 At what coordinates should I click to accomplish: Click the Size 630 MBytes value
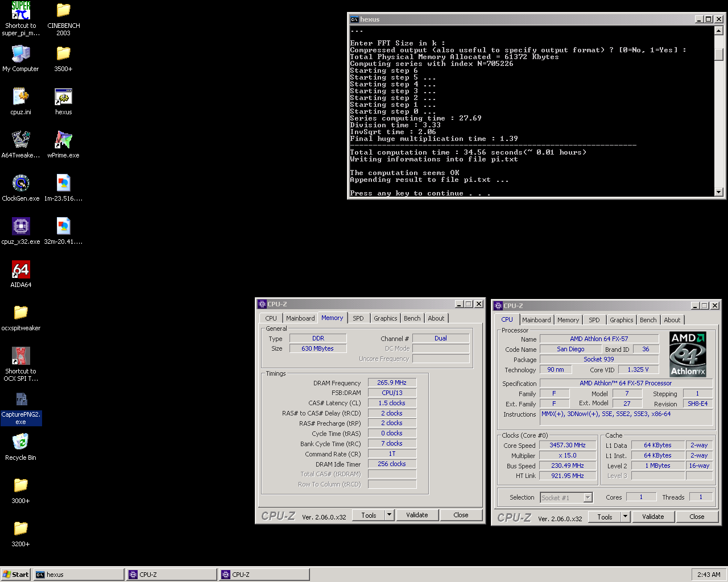tap(318, 348)
